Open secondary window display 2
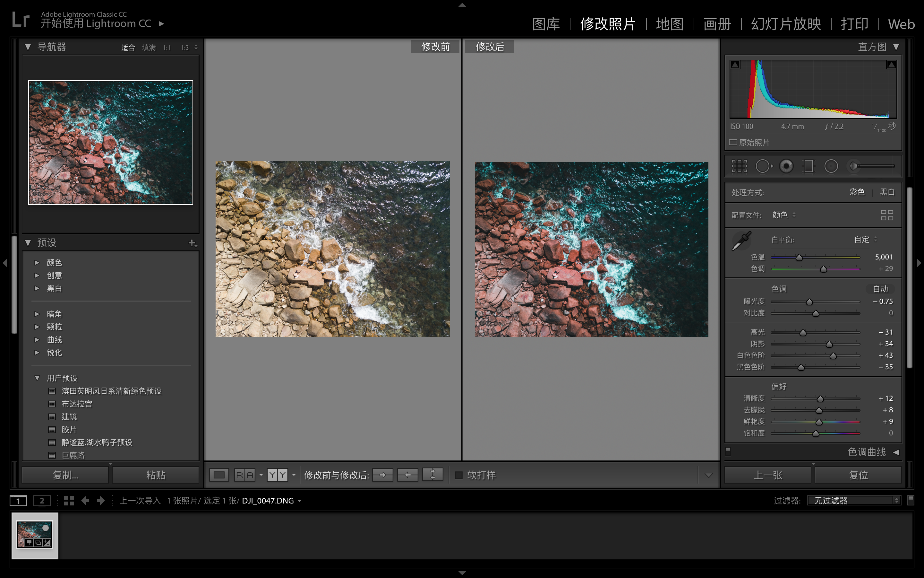This screenshot has width=924, height=578. click(42, 500)
